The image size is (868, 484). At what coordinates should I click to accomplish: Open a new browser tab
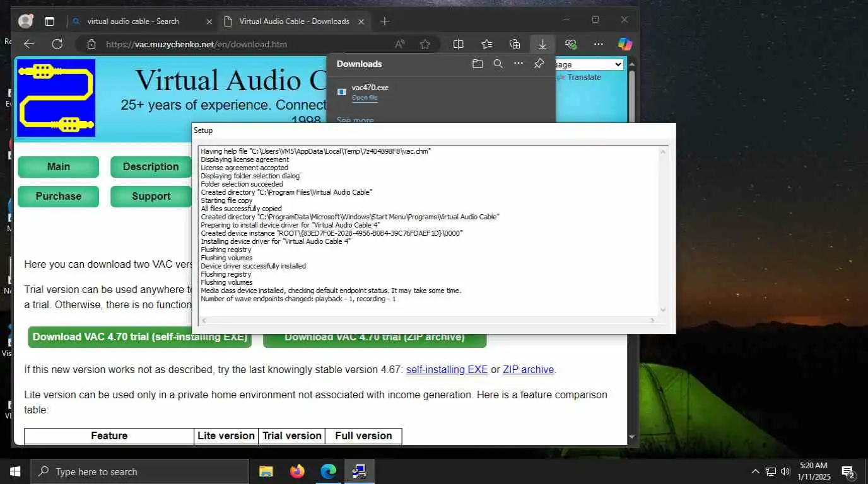tap(384, 21)
